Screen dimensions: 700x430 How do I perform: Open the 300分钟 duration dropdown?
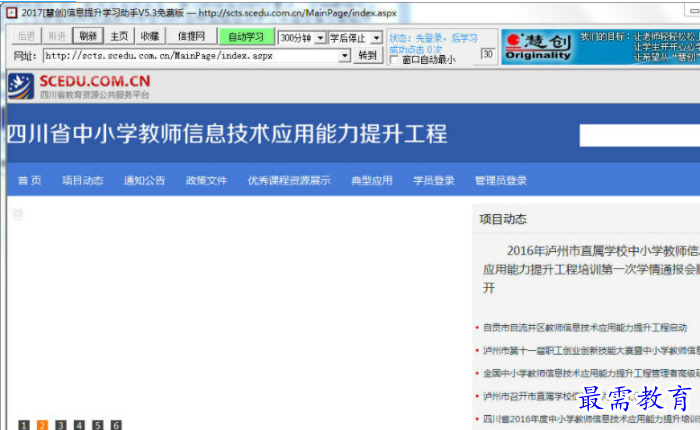[320, 38]
